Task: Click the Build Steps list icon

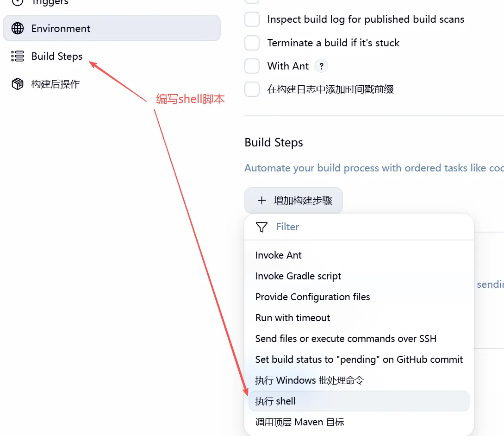Action: 18,57
